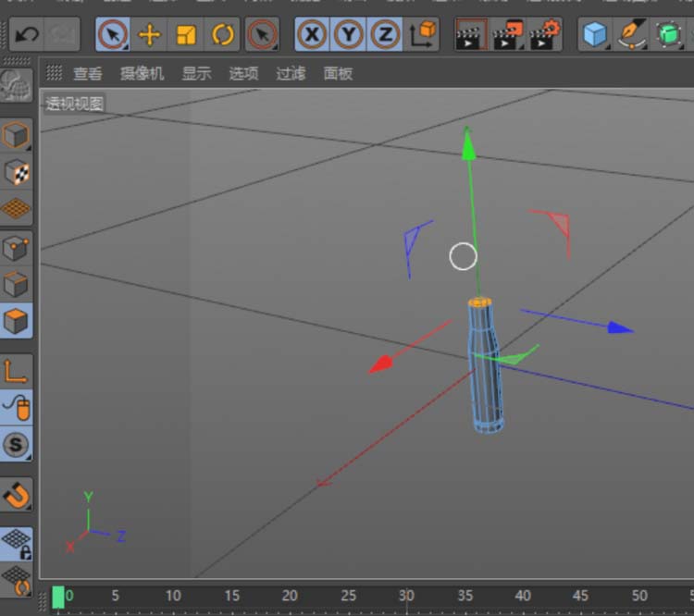Switch to Points mode in sidebar
Viewport: 694px width, 616px height.
click(17, 247)
